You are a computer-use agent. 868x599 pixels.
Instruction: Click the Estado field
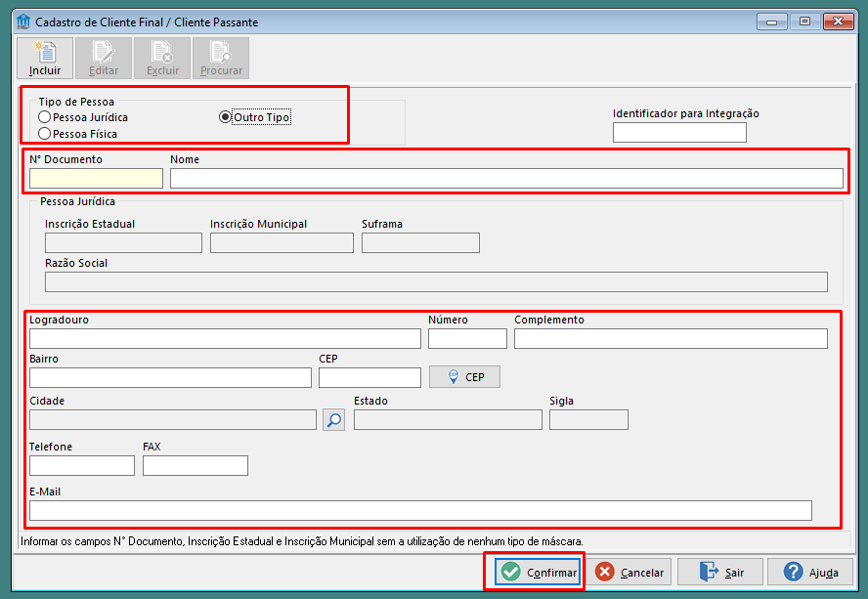[x=448, y=419]
